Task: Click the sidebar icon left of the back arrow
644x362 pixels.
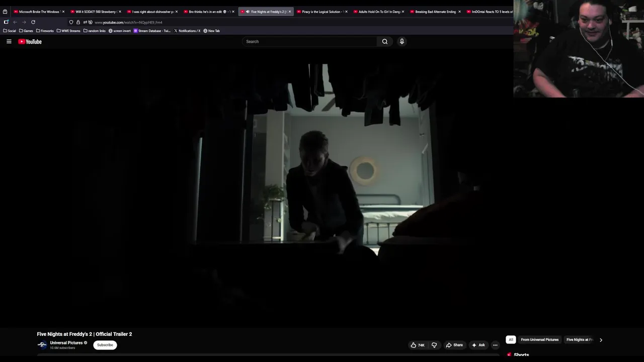Action: (x=6, y=22)
